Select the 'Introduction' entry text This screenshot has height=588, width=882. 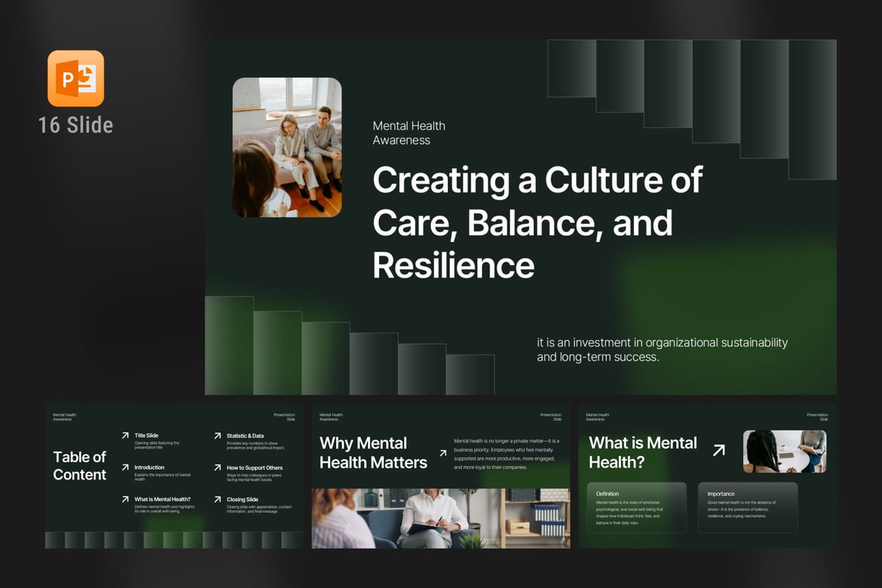point(149,467)
